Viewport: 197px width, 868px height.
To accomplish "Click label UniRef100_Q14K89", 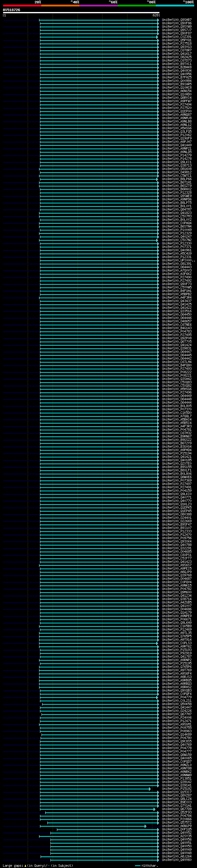I will [x=176, y=734].
